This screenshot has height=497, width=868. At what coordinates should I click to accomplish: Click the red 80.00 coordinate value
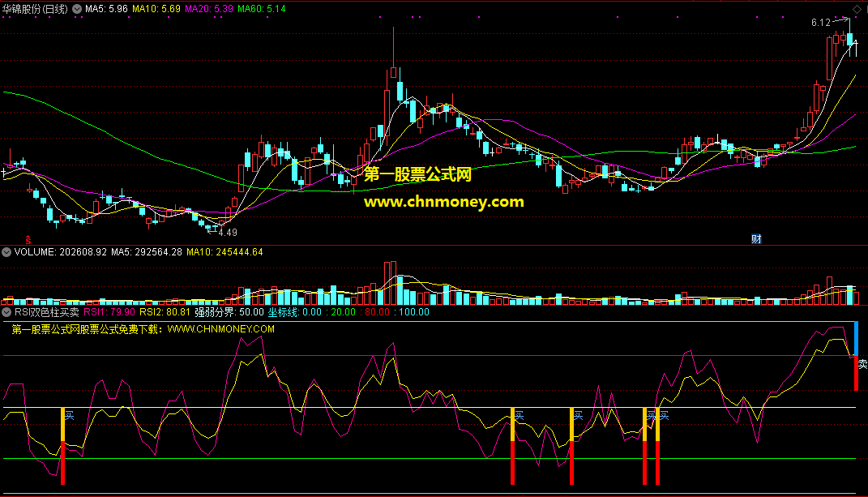pos(376,312)
